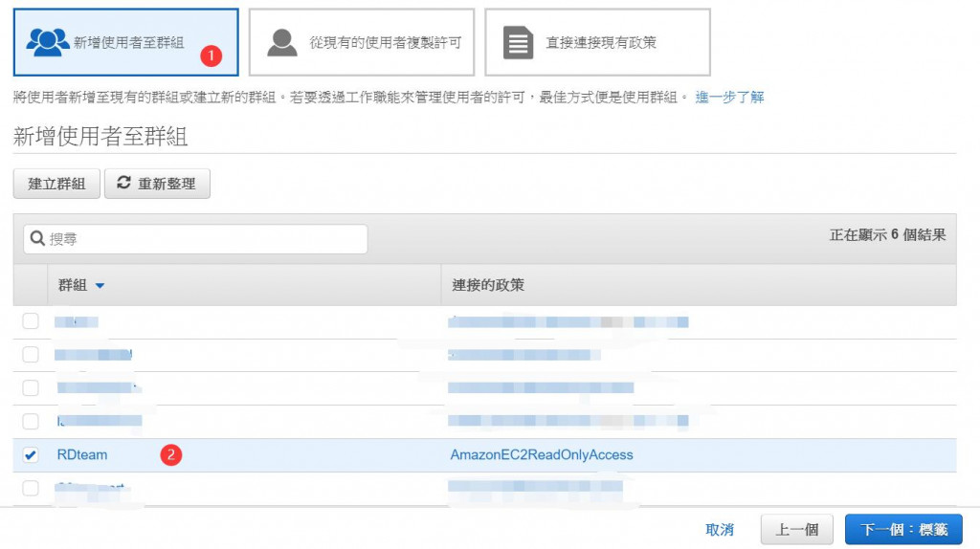The height and width of the screenshot is (549, 980).
Task: Click the refresh arrows icon
Action: coord(123,183)
